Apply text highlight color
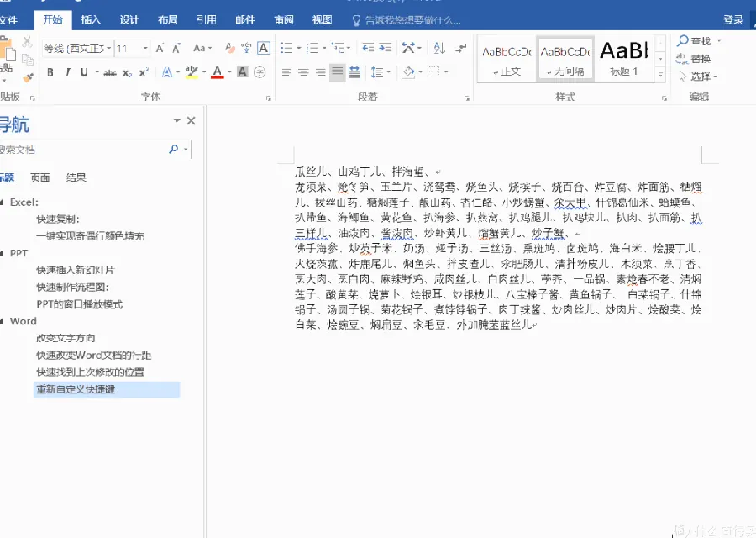Viewport: 756px width, 538px height. (x=192, y=72)
